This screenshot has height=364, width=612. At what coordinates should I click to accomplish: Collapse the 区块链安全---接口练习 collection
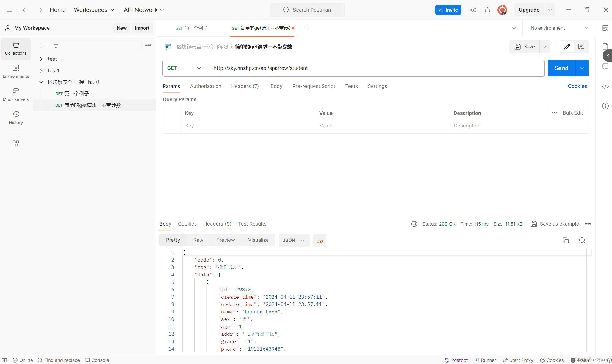click(x=41, y=82)
